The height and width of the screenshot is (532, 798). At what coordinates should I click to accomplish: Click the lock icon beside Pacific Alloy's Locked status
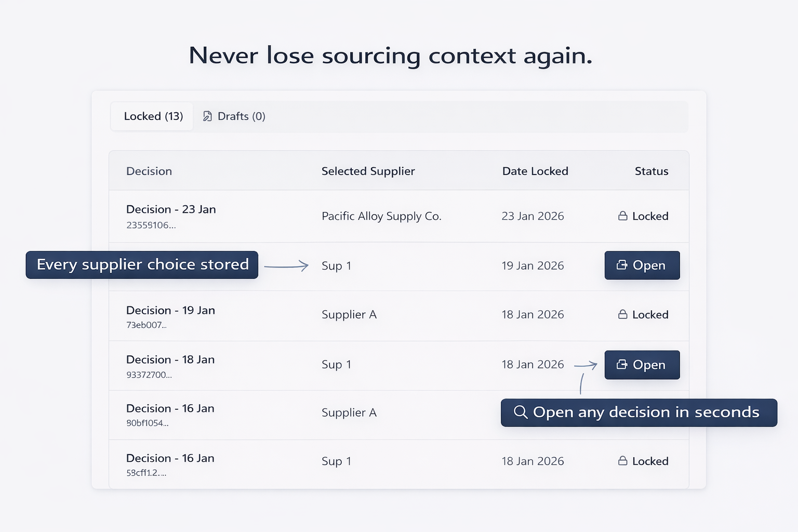(622, 216)
